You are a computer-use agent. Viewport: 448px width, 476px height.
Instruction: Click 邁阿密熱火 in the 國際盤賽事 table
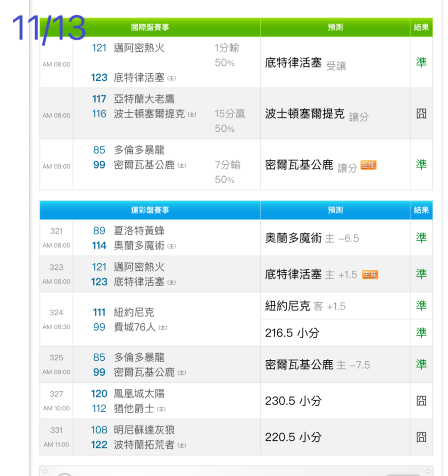[139, 48]
